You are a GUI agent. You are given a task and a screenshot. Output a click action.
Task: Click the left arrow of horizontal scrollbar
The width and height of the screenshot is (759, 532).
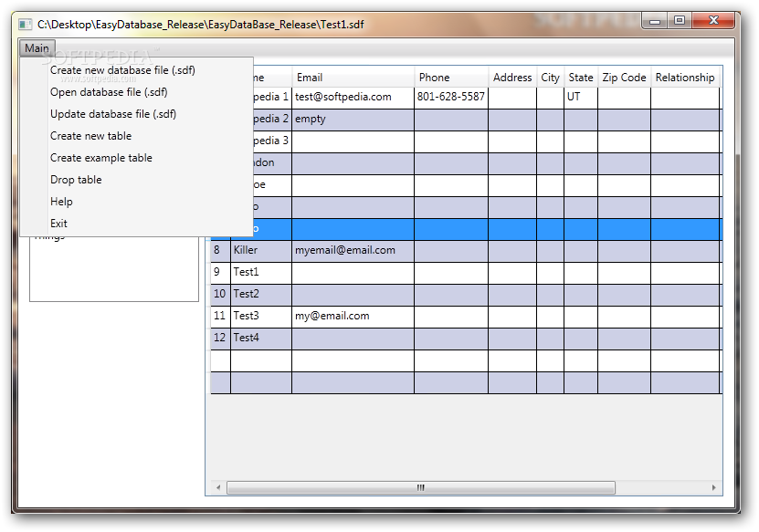tap(218, 487)
